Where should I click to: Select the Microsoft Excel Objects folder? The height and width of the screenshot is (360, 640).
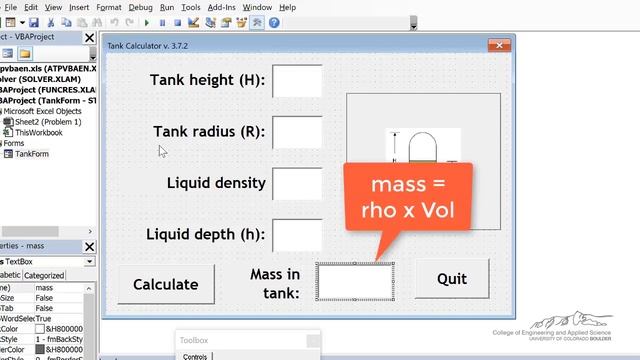[x=42, y=111]
